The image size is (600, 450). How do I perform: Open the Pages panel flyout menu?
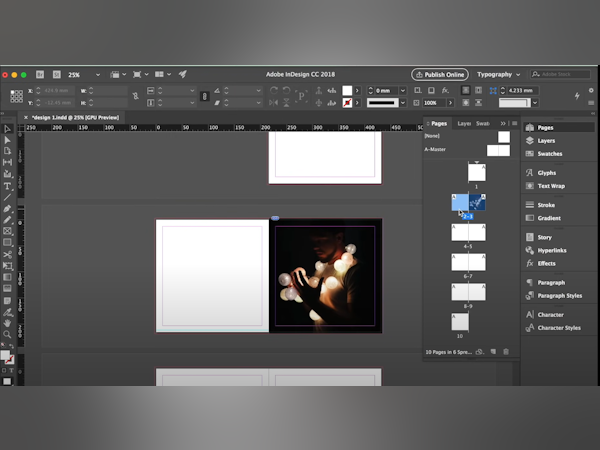click(x=514, y=123)
